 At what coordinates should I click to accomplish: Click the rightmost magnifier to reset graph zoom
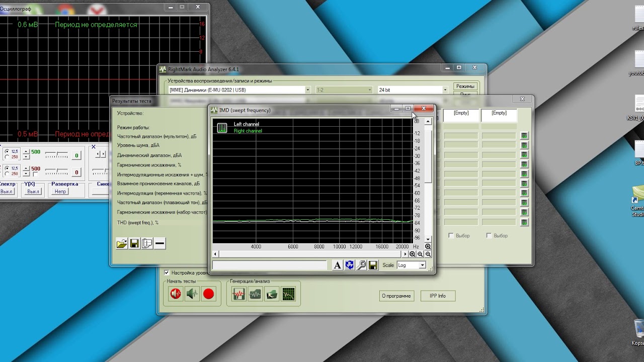pos(428,254)
